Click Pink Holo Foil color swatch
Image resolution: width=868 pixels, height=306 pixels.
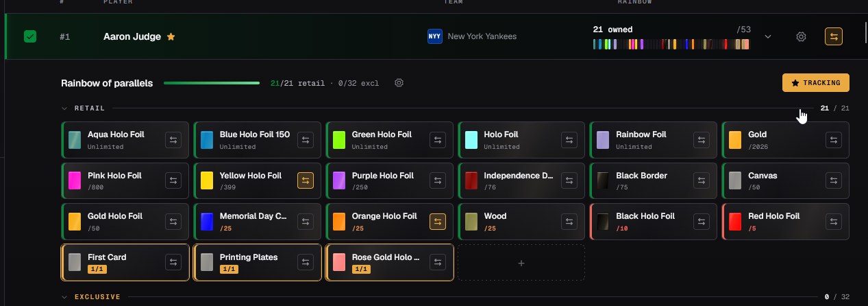point(75,180)
